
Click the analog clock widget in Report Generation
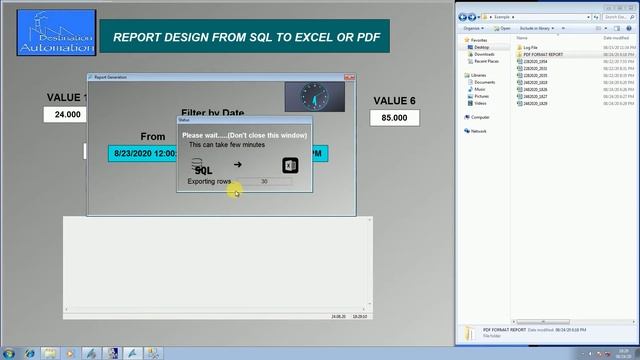pyautogui.click(x=314, y=97)
